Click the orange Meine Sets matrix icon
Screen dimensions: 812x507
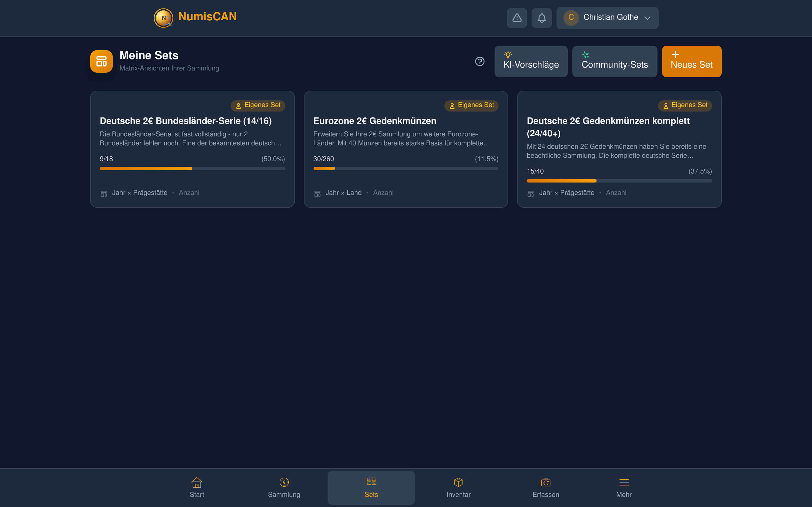pyautogui.click(x=101, y=61)
